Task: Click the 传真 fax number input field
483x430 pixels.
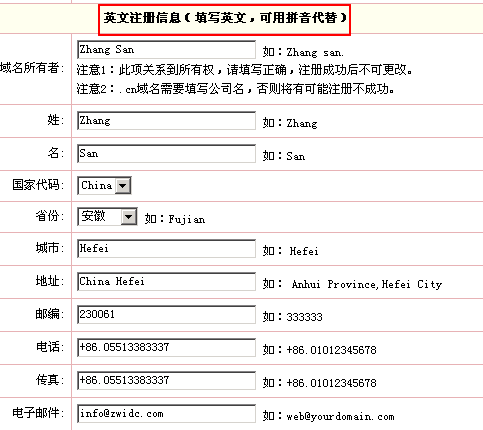Action: 166,381
